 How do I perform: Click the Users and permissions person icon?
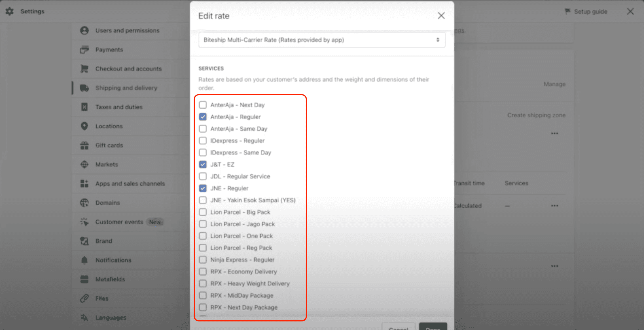pos(85,30)
